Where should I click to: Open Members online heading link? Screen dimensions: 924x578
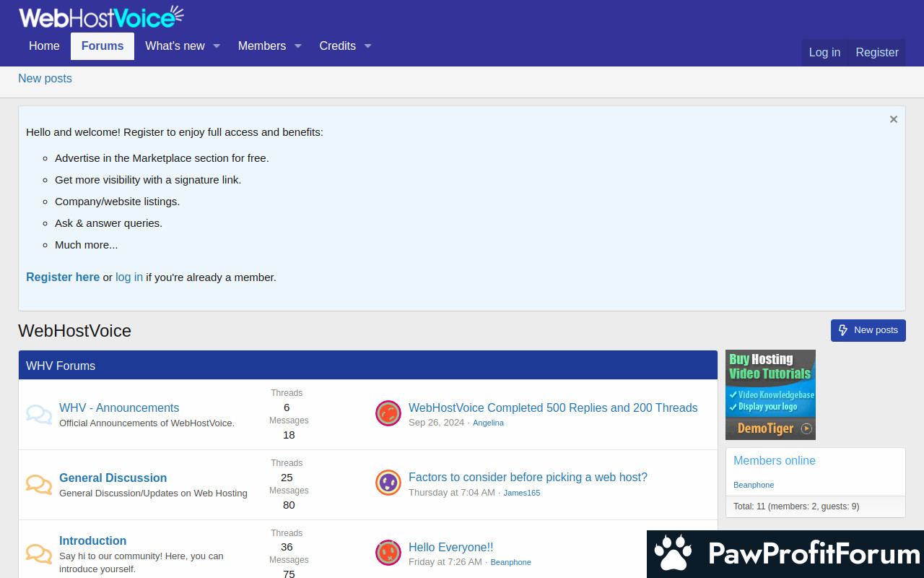click(x=775, y=460)
